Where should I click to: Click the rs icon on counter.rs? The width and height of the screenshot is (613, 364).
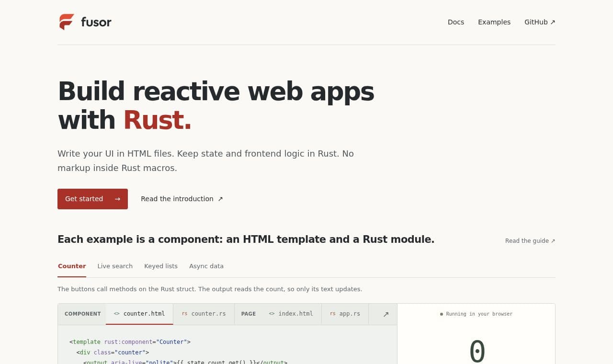(184, 314)
